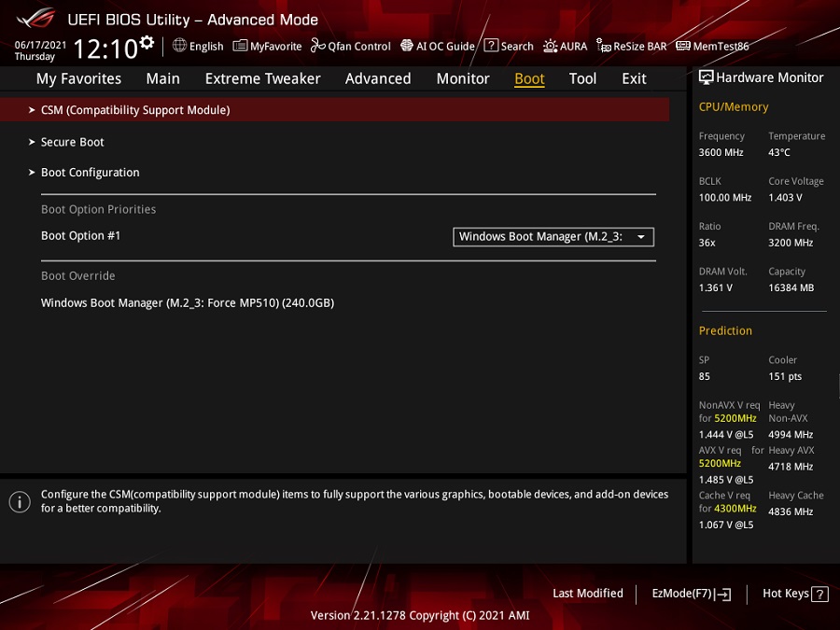Click the DRAM Volt. value 1.361 V
840x630 pixels.
[x=715, y=287]
